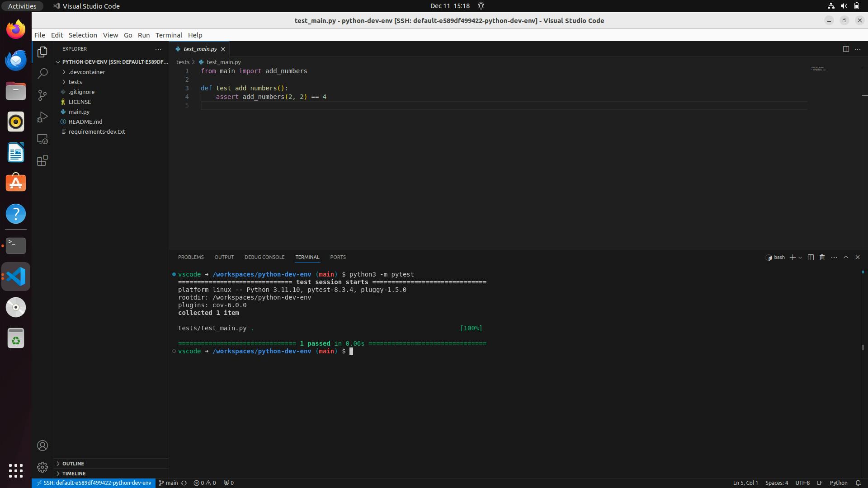Switch to the OUTPUT tab

pos(224,257)
